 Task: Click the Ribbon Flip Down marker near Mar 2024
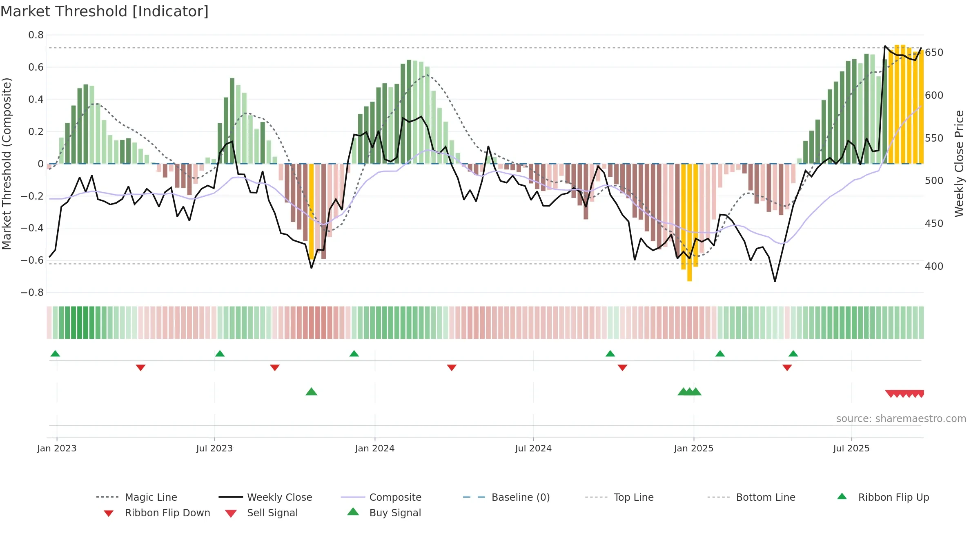452,368
